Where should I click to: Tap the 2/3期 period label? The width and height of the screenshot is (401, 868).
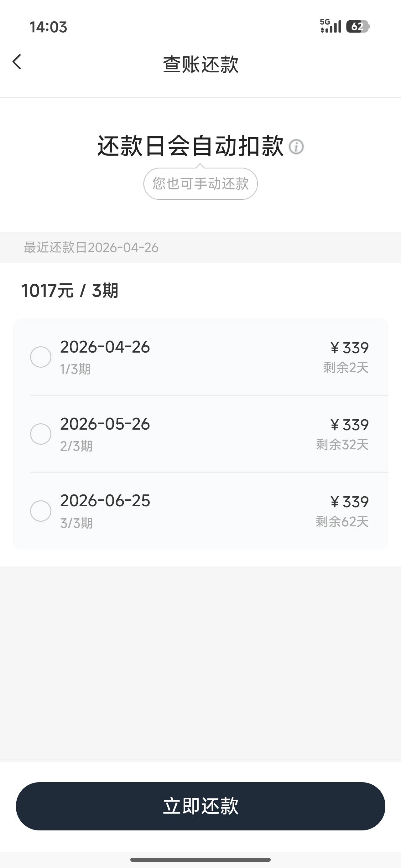click(x=76, y=446)
